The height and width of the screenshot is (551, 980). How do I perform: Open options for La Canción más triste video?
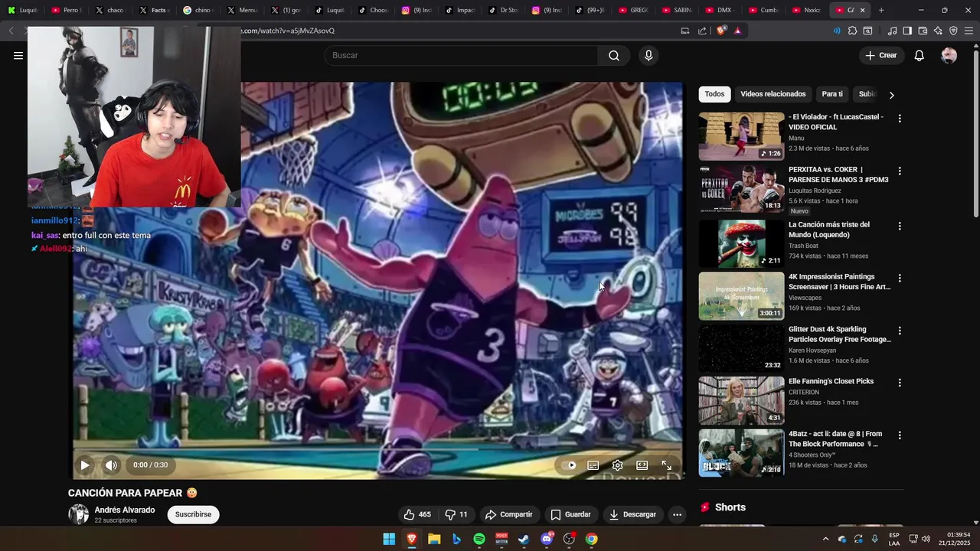(900, 227)
